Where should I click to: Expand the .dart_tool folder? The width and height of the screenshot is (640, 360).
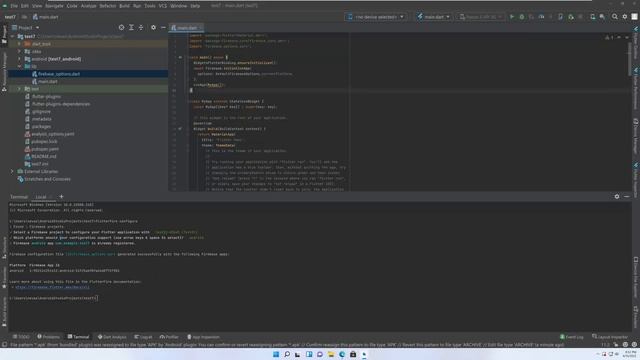[19, 44]
